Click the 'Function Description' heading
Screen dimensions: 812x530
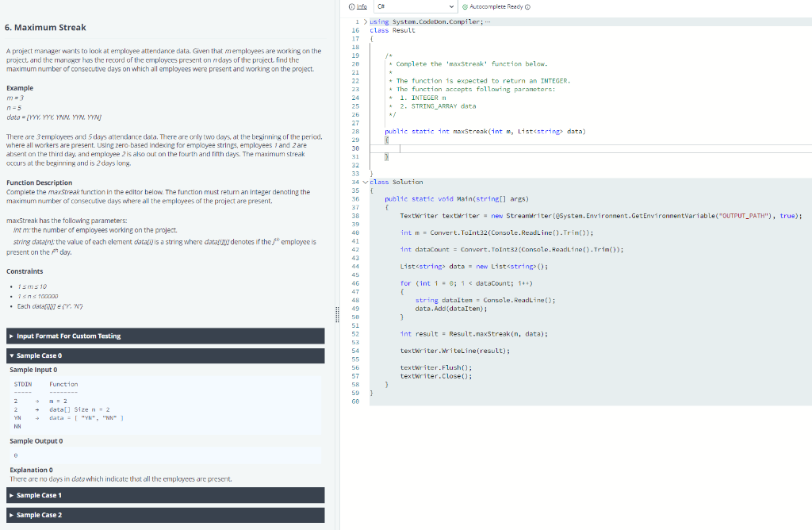(40, 182)
